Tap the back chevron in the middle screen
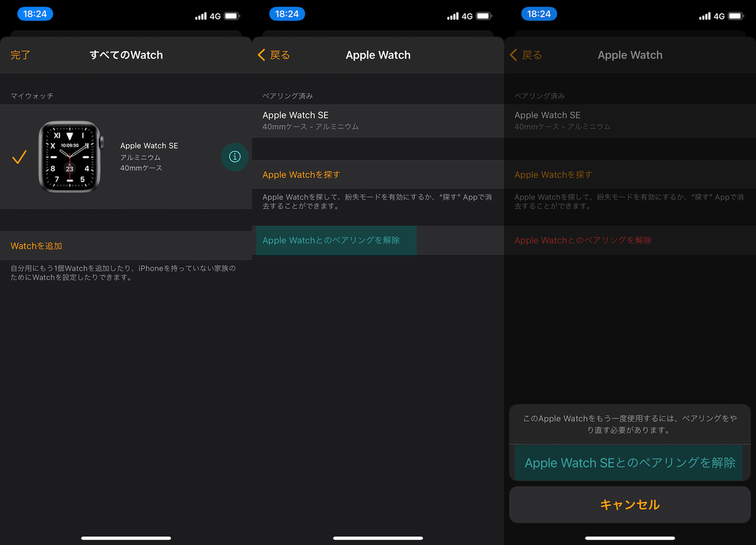Viewport: 756px width, 545px height. pyautogui.click(x=261, y=55)
